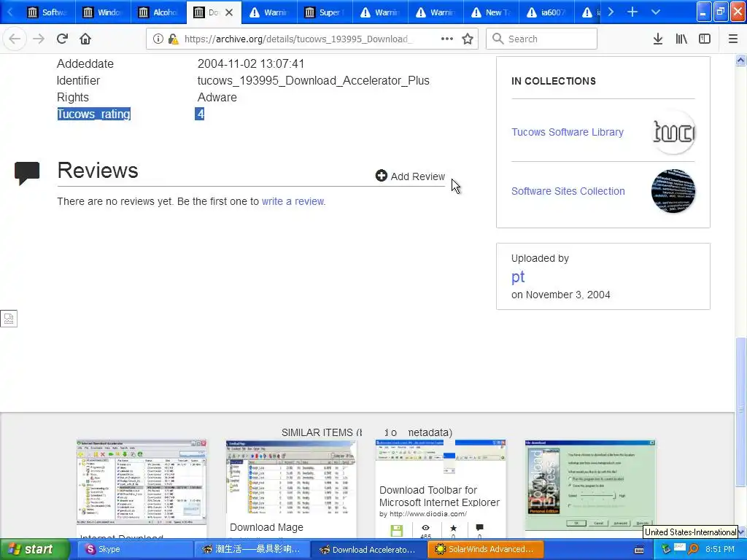Open a new tab with plus
The height and width of the screenshot is (560, 747).
(x=632, y=12)
